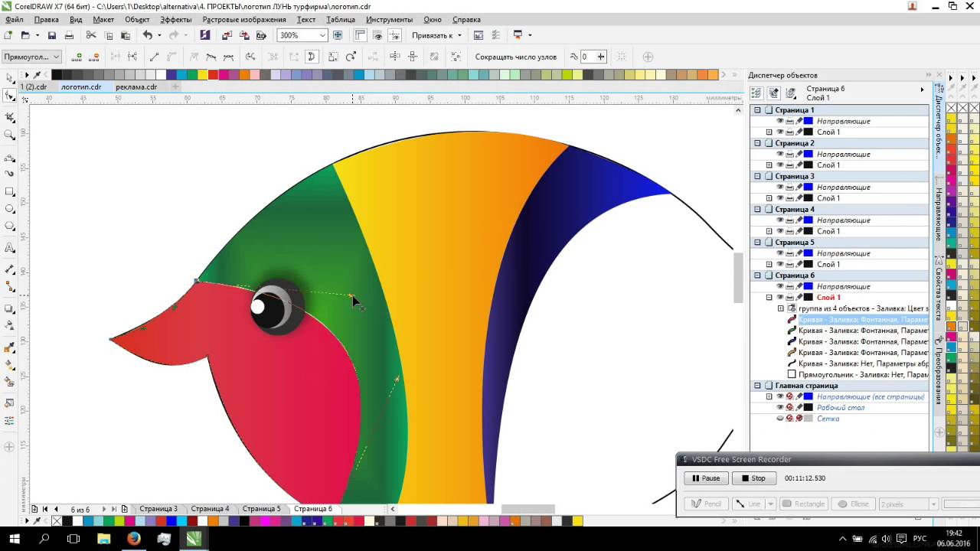Click the Show rulers icon
Image resolution: width=980 pixels, height=551 pixels.
pos(360,35)
